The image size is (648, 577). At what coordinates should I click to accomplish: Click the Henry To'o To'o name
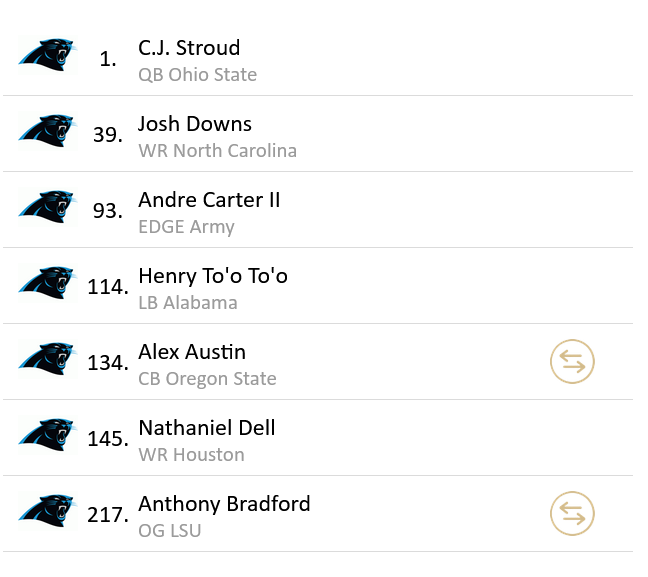click(x=213, y=276)
